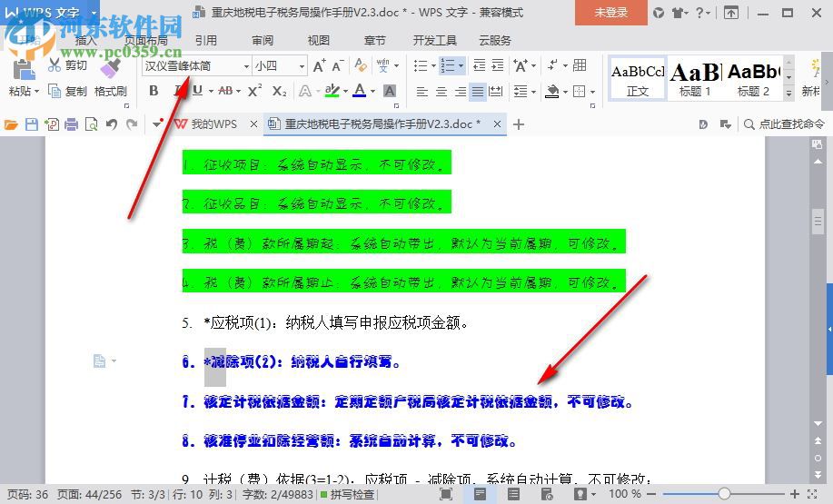Apply the 正文 style
833x504 pixels.
coord(638,79)
